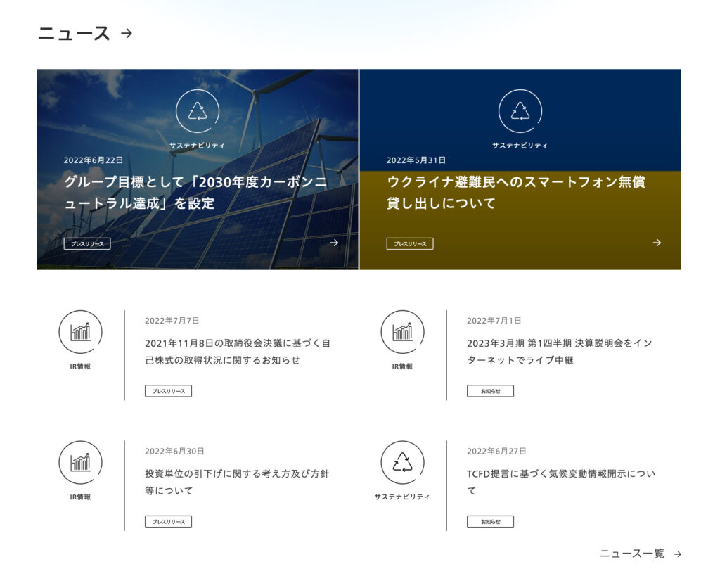Click the IR情報 label beside the 2022年7月7日 article
This screenshot has width=720, height=588.
(x=80, y=366)
